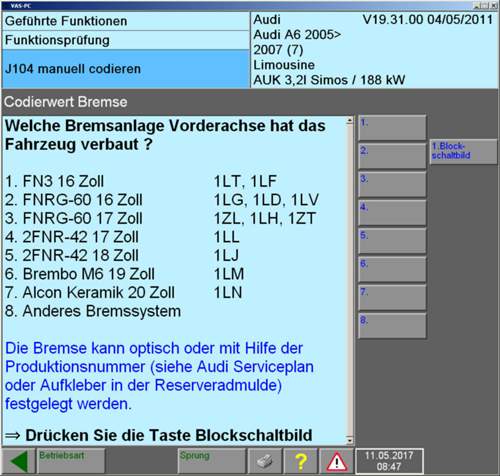500x476 pixels.
Task: Select the Funktionsprüfung header row
Action: 126,40
